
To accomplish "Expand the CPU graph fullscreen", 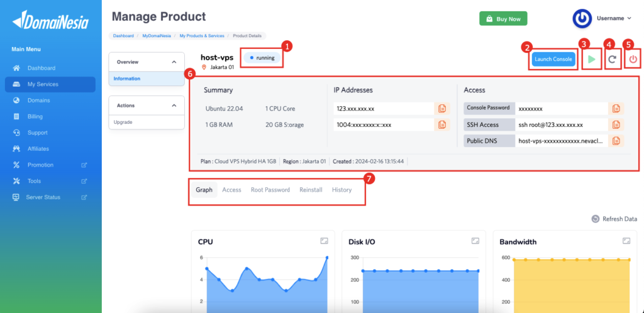I will coord(324,241).
